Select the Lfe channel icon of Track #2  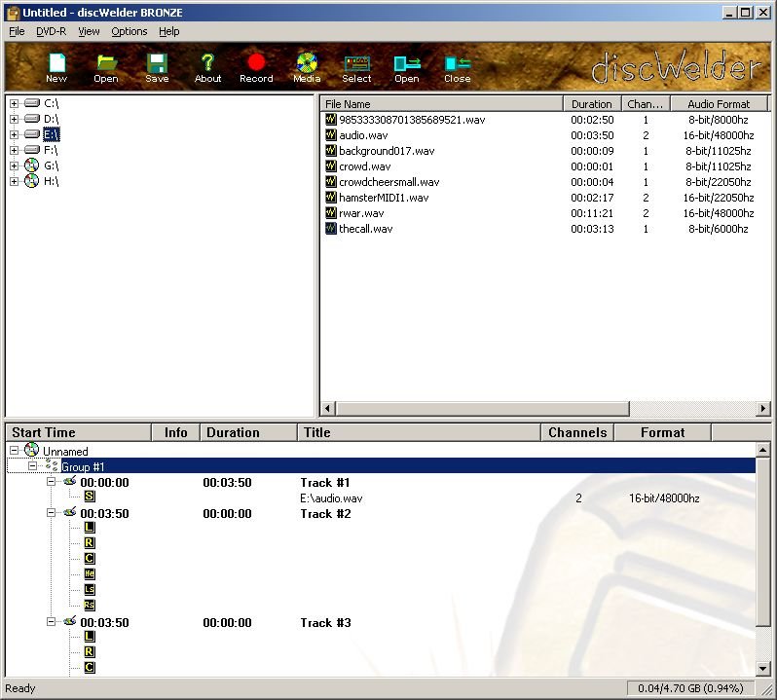coord(90,574)
